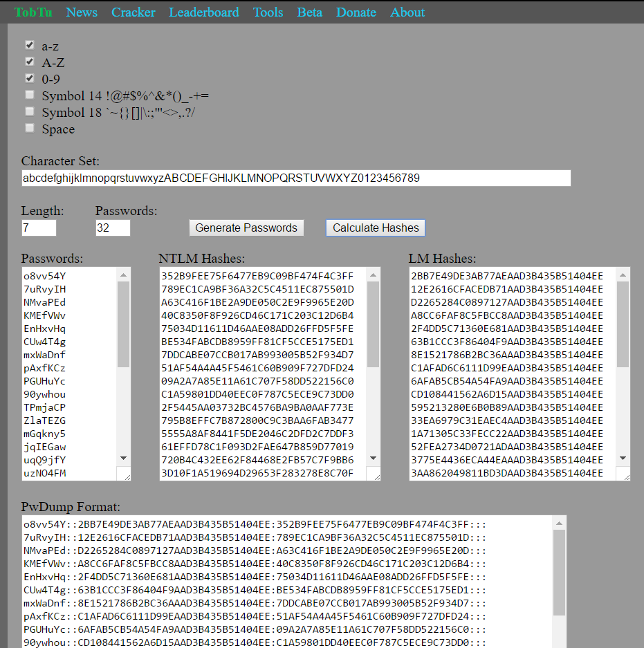Open the Tools menu item

[x=268, y=12]
